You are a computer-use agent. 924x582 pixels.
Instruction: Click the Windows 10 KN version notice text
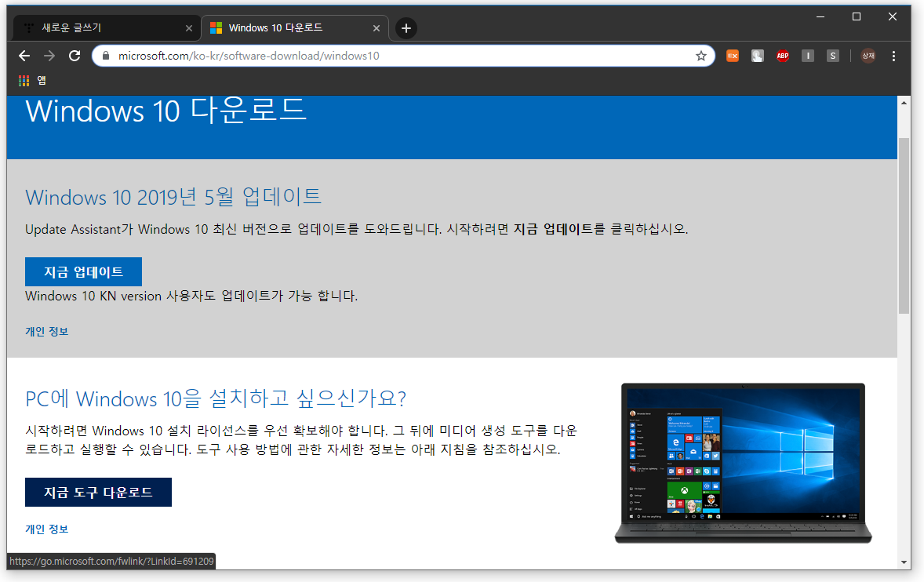coord(191,296)
